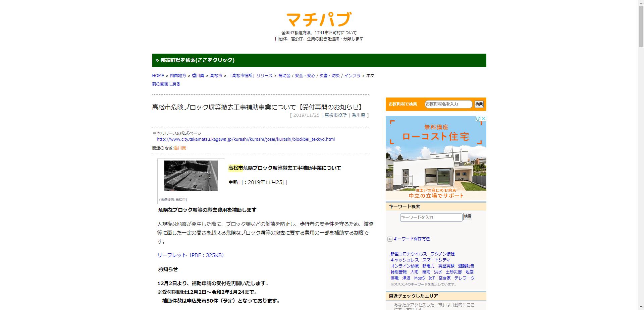Image resolution: width=644 pixels, height=310 pixels.
Task: Select the 新型コロナウイルス keyword link
Action: (408, 254)
